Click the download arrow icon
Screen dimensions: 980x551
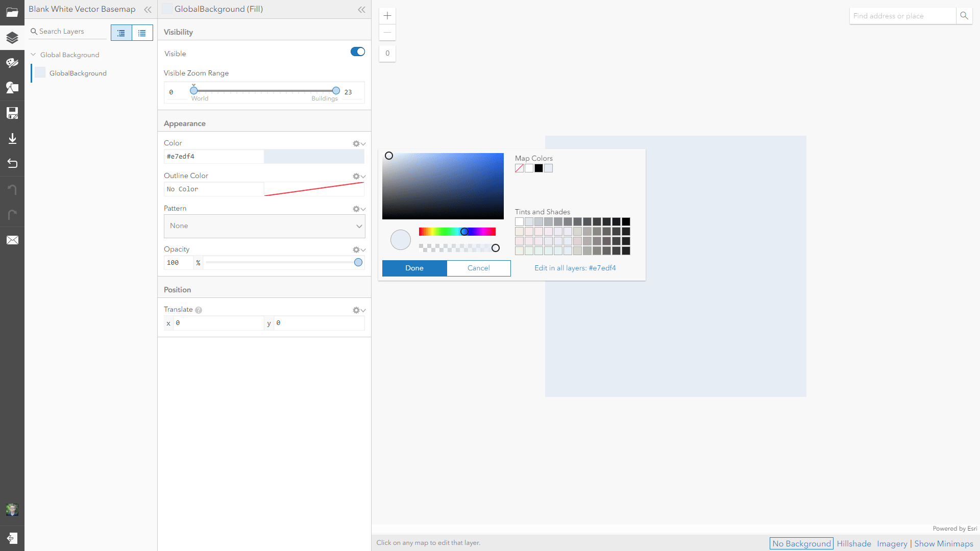[12, 139]
